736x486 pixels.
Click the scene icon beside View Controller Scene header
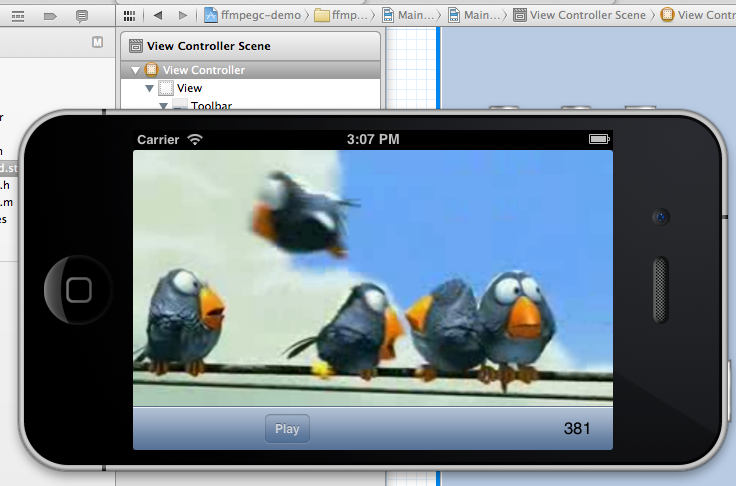pyautogui.click(x=136, y=46)
